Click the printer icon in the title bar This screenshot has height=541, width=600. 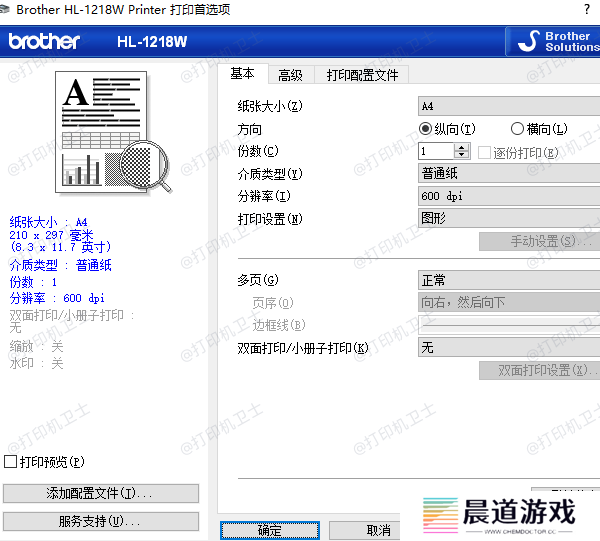tap(4, 9)
